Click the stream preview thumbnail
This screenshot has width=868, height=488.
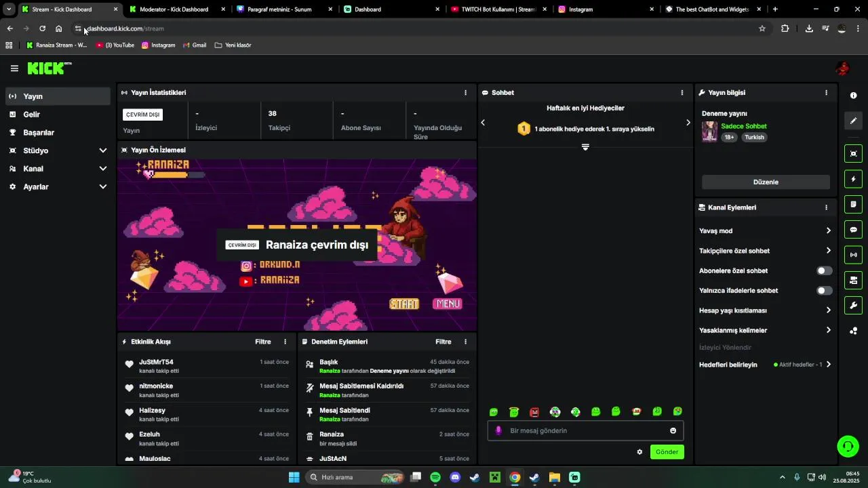(297, 245)
